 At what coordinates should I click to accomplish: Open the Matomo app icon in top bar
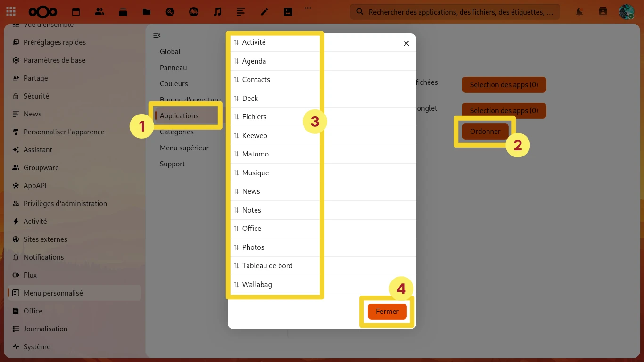pos(194,12)
